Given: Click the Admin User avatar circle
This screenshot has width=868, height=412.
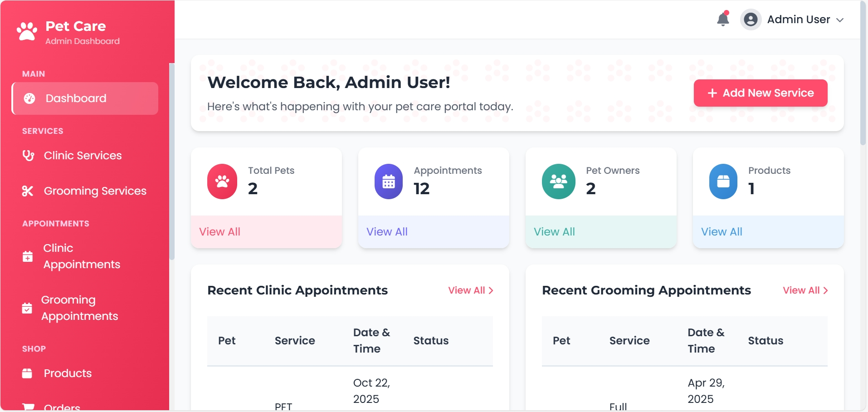Looking at the screenshot, I should pos(751,19).
